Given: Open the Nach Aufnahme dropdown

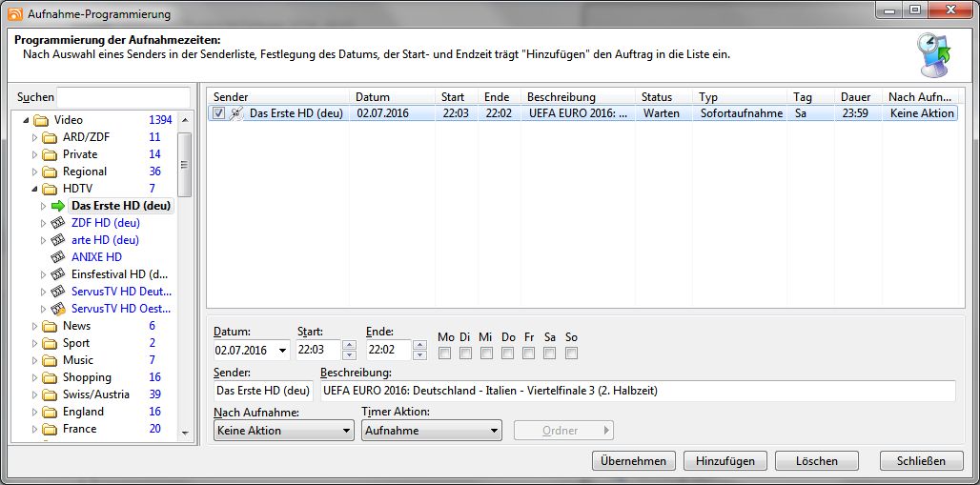Looking at the screenshot, I should (283, 431).
